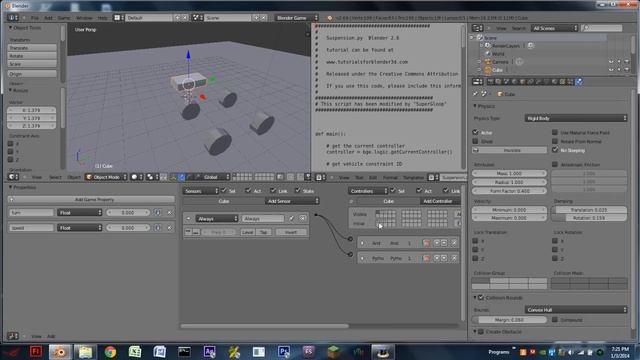Click the Translate tool button
The height and width of the screenshot is (360, 640).
tap(32, 48)
